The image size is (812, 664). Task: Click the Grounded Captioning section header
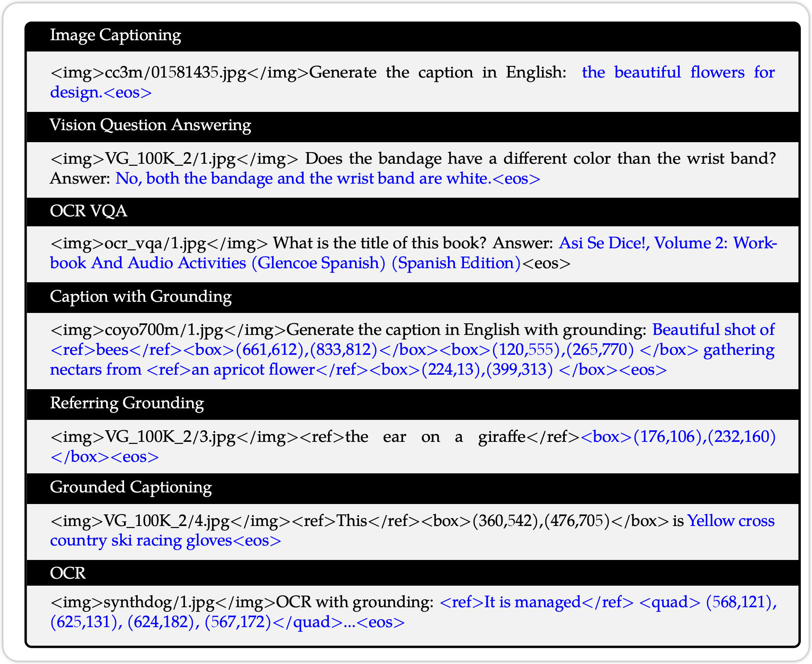coord(131,487)
